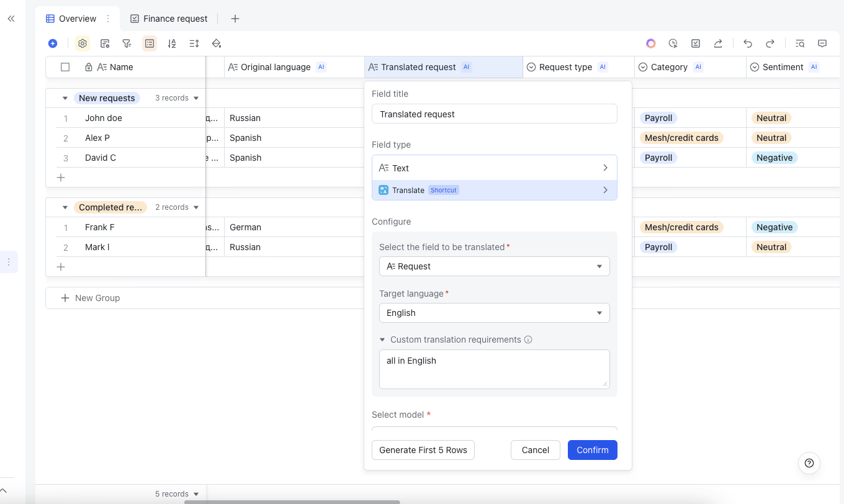Collapse the Completed requests group

point(65,207)
